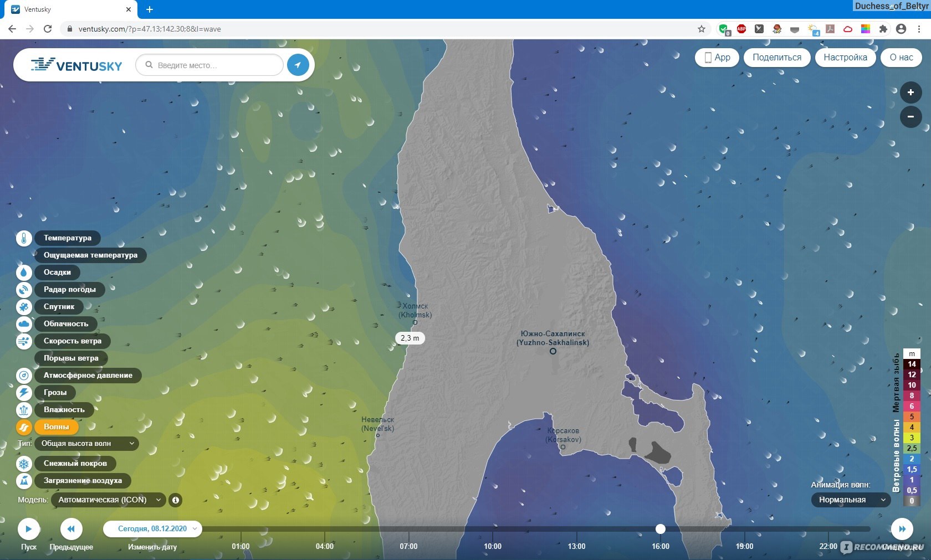Select the Порывы ветра layer
This screenshot has width=931, height=560.
click(x=71, y=358)
